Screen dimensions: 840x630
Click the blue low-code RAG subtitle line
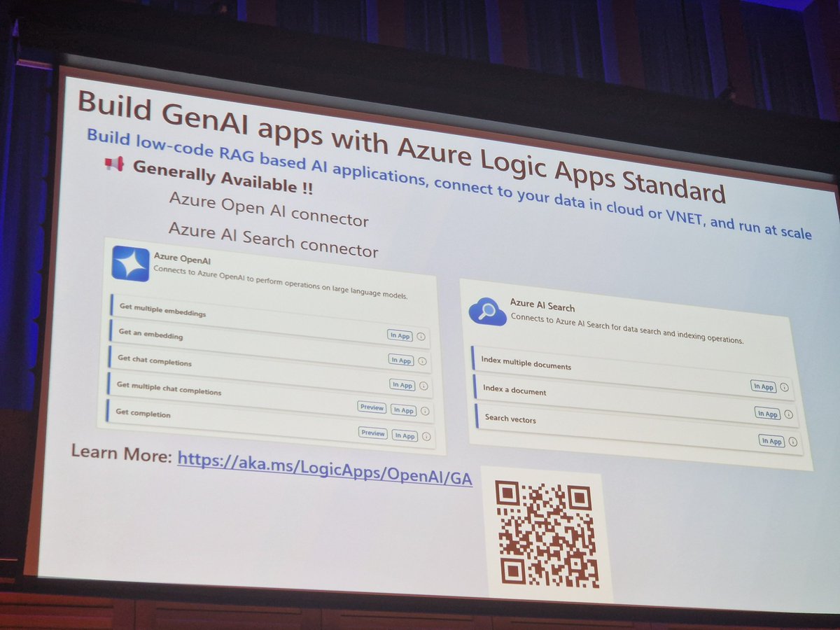pyautogui.click(x=449, y=184)
